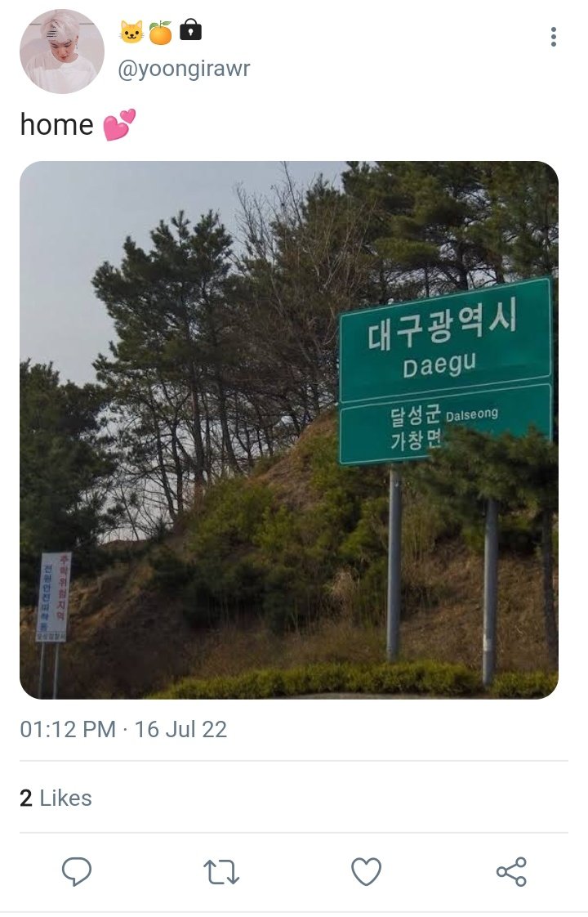Click the tangerine emoji in display name

[x=160, y=32]
